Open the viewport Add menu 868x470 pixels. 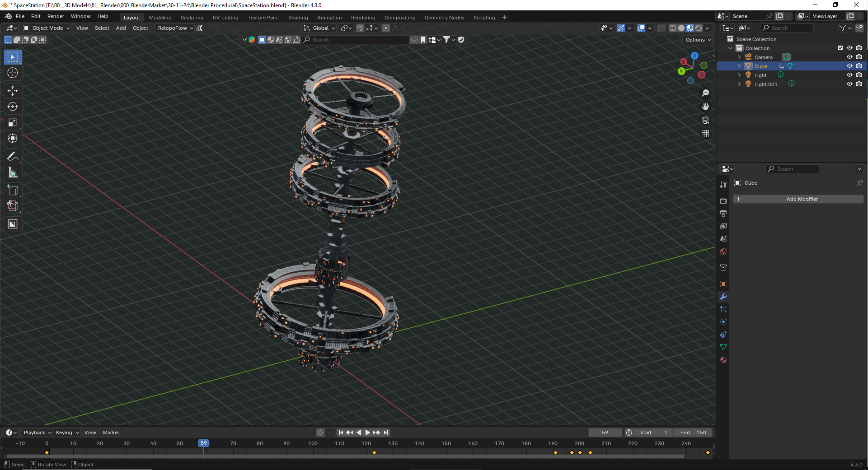click(121, 28)
